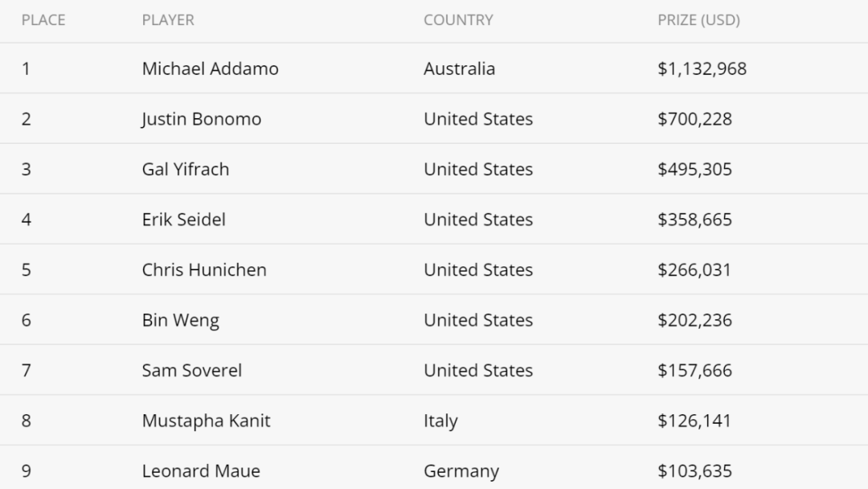Click the Germany country cell

[x=461, y=471]
